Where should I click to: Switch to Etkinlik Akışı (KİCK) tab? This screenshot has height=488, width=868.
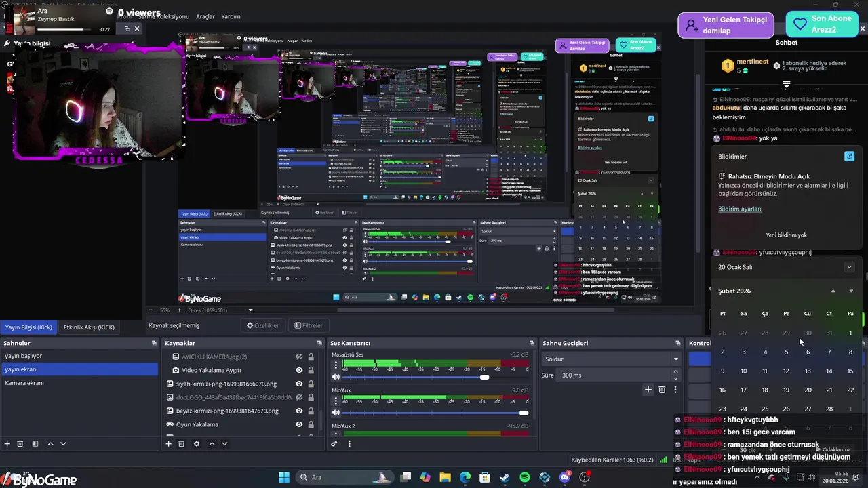(89, 327)
